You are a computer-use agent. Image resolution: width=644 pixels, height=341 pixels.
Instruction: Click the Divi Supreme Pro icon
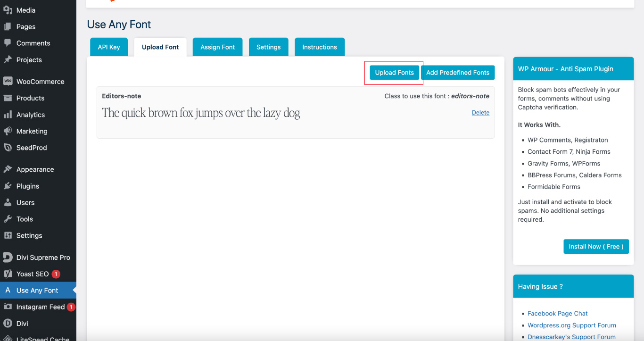pos(8,257)
